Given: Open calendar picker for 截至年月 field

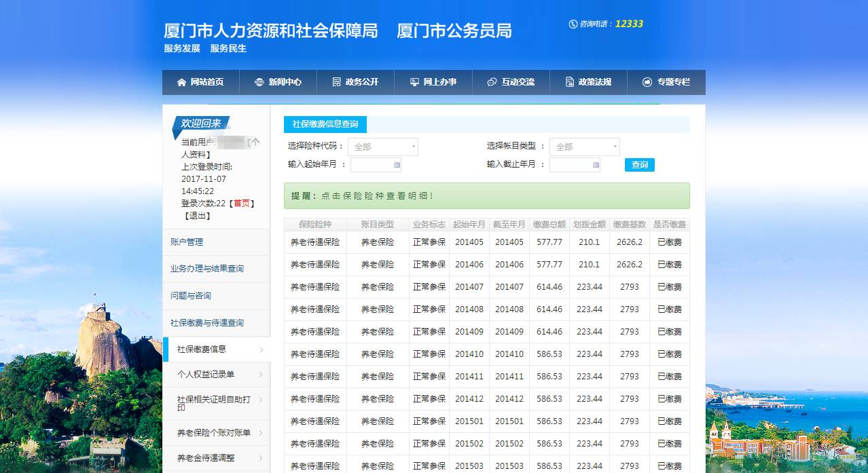Looking at the screenshot, I should [596, 165].
